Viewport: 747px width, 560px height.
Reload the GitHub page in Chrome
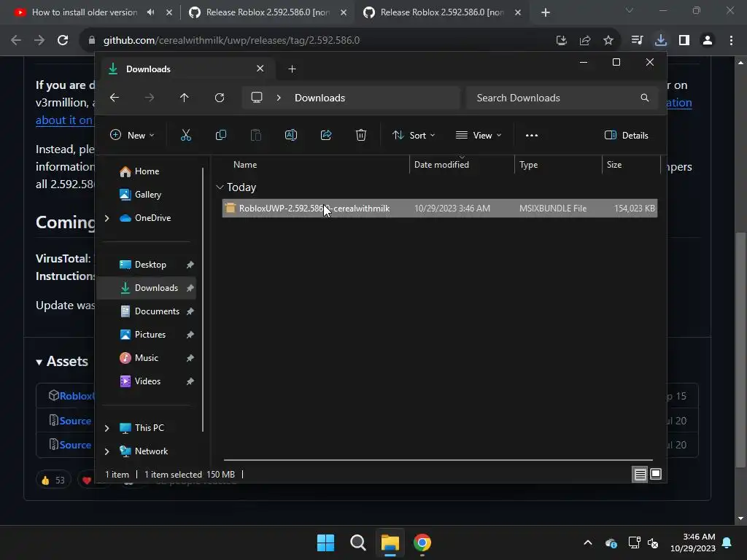[63, 41]
